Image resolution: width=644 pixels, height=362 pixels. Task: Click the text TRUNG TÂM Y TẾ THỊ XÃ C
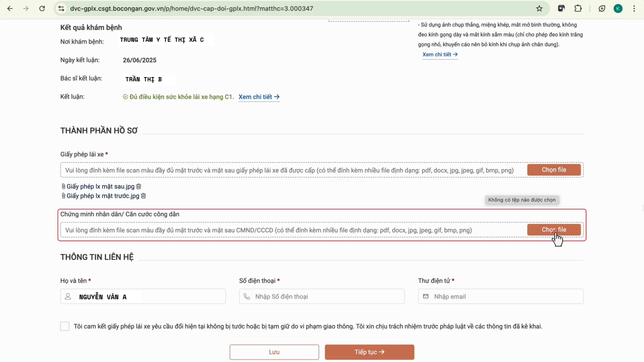click(162, 40)
